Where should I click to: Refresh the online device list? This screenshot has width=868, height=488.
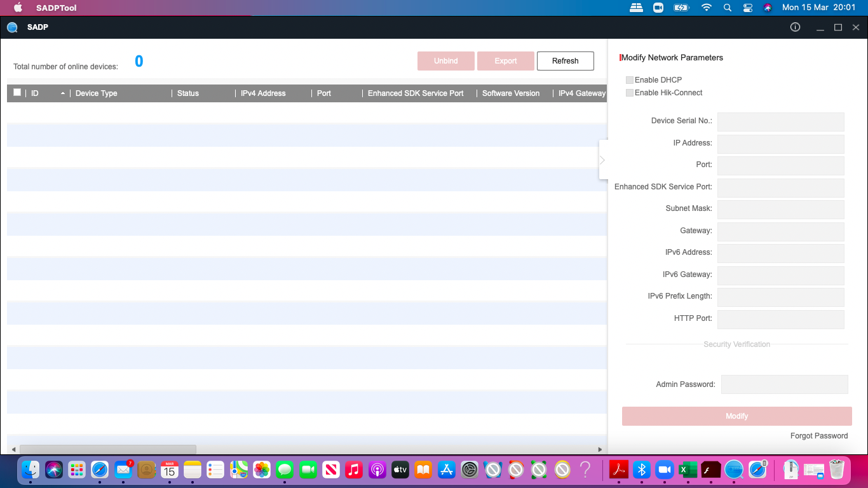(x=565, y=60)
